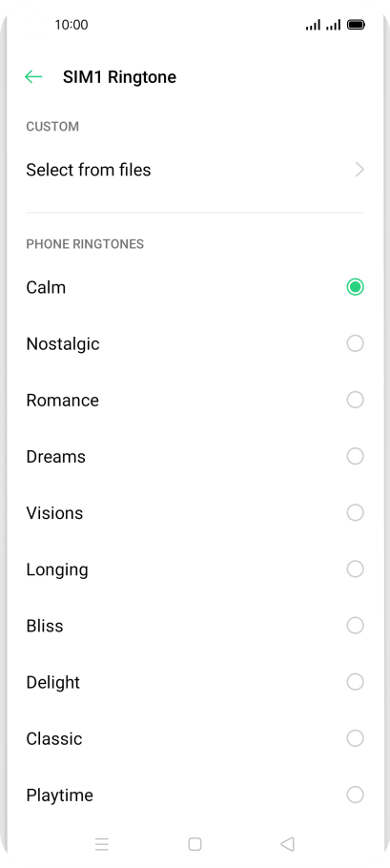The width and height of the screenshot is (390, 868).
Task: Tap the first SIM signal strength icon
Action: (x=313, y=25)
